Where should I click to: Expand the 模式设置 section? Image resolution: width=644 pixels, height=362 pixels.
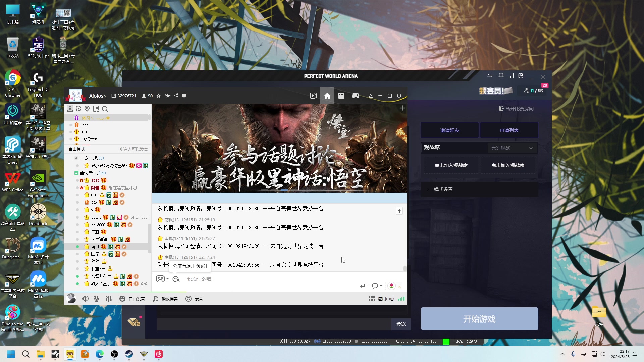[x=443, y=189]
